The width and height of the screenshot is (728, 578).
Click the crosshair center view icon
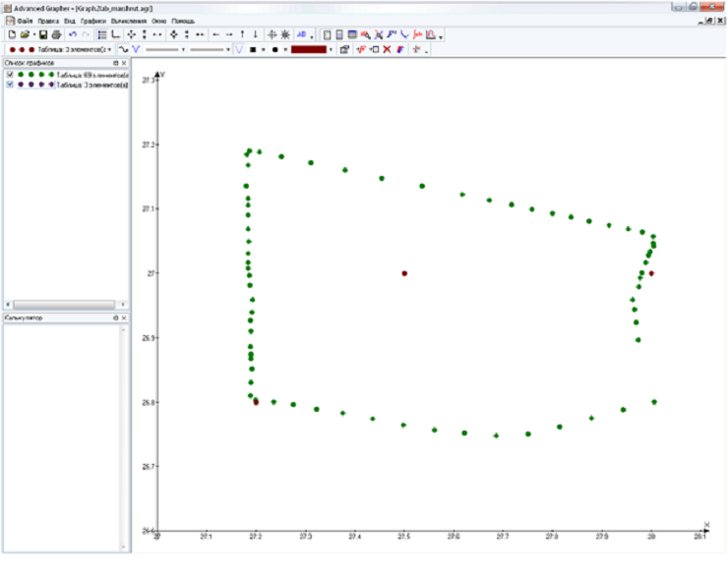(x=273, y=34)
